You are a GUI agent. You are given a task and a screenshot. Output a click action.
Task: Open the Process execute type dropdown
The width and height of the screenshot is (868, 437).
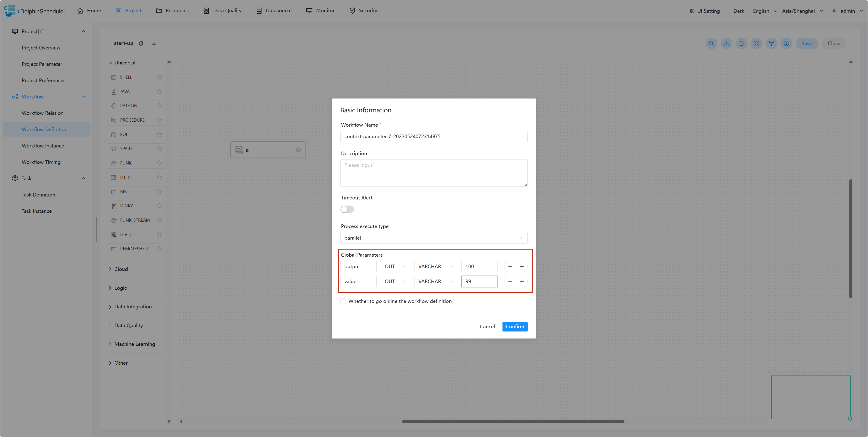pyautogui.click(x=433, y=238)
